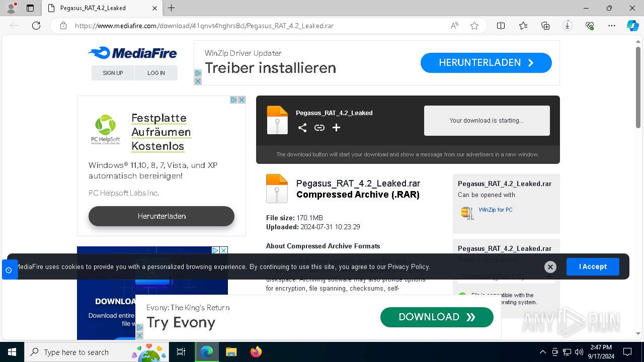Viewport: 644px width, 362px height.
Task: Click the SIGN UP button
Action: coord(113,73)
